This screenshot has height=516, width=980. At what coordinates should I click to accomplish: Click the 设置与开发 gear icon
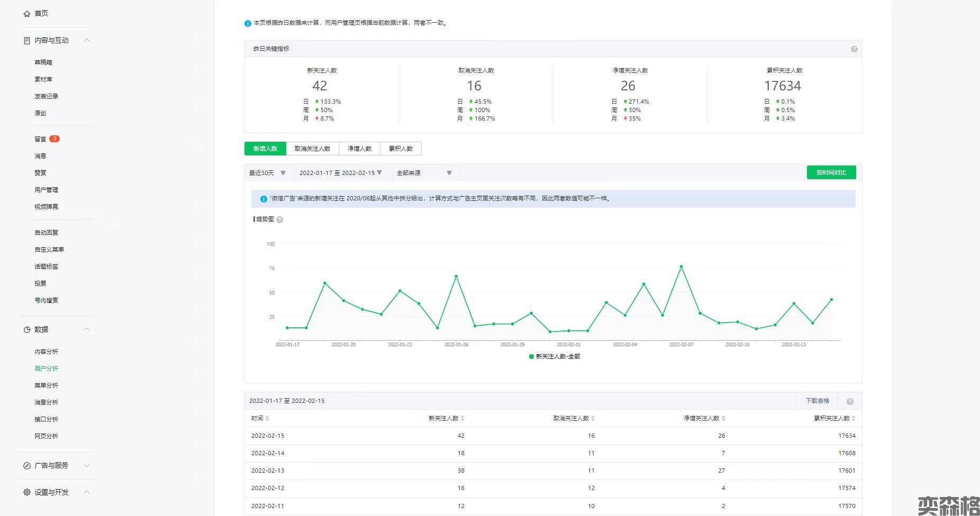(27, 492)
